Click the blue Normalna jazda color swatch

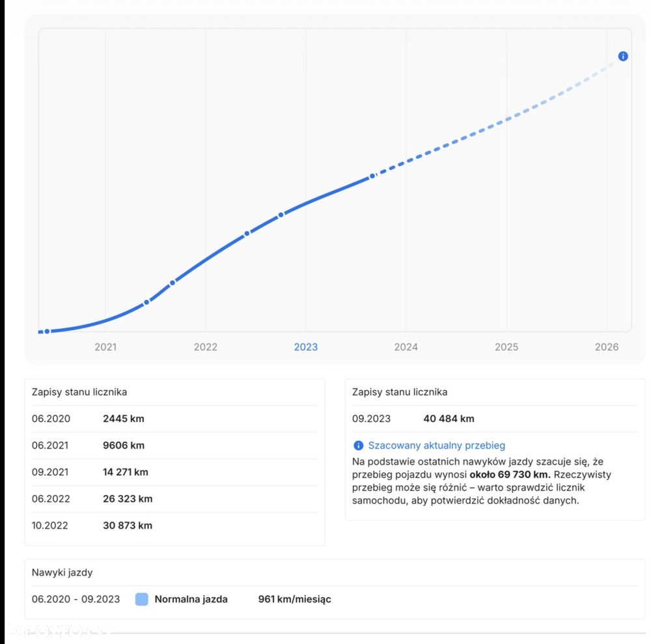coord(142,599)
